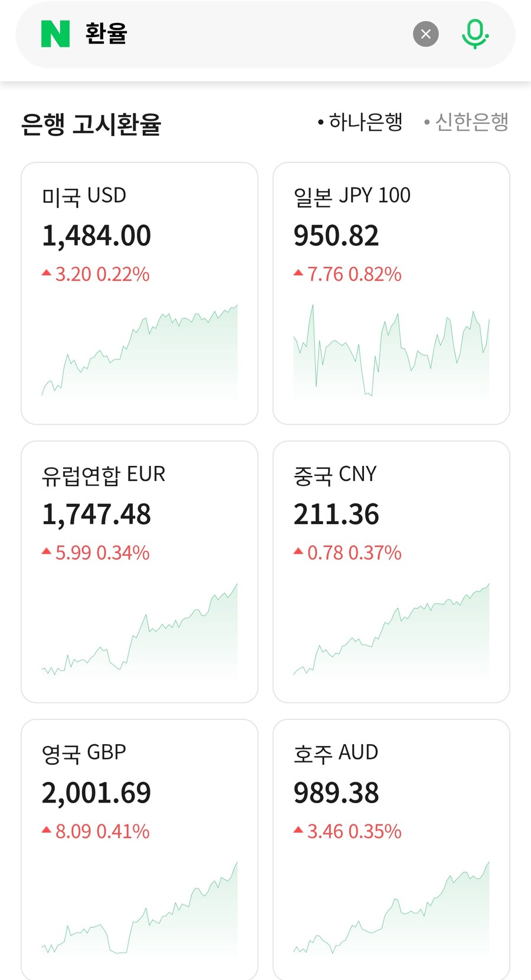Switch to 신한은행 bank rates
Screen dimensions: 531x980
click(x=466, y=123)
